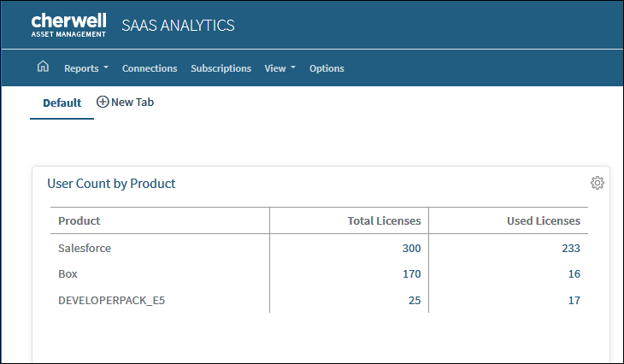This screenshot has height=364, width=624.
Task: Select the Default tab
Action: [x=62, y=103]
